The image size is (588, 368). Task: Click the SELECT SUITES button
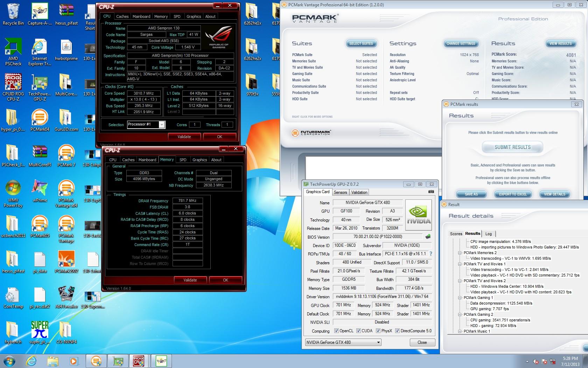(361, 43)
